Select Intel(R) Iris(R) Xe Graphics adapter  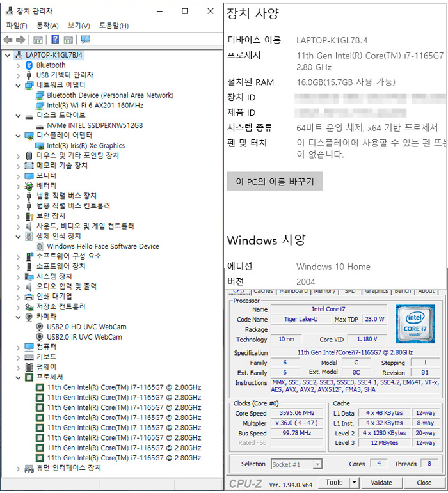[86, 146]
